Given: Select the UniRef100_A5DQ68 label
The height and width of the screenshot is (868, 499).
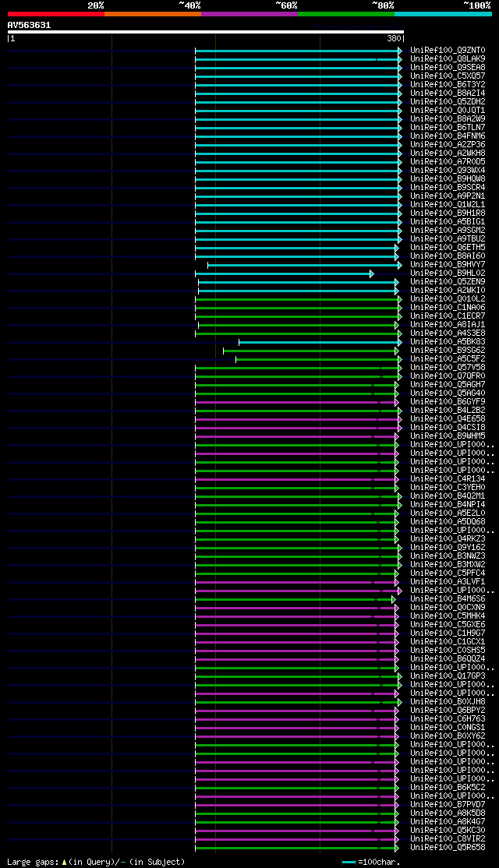Looking at the screenshot, I should (448, 522).
